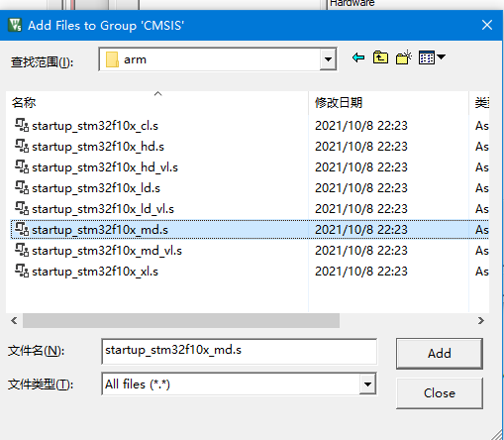Select file startup_stm32f10x_md_vl.s

click(x=107, y=251)
